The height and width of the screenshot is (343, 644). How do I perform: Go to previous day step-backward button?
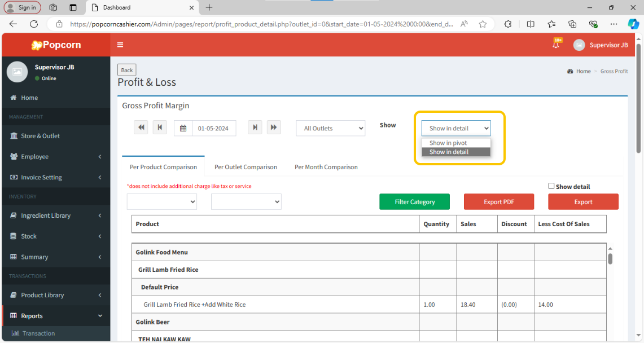pos(160,127)
